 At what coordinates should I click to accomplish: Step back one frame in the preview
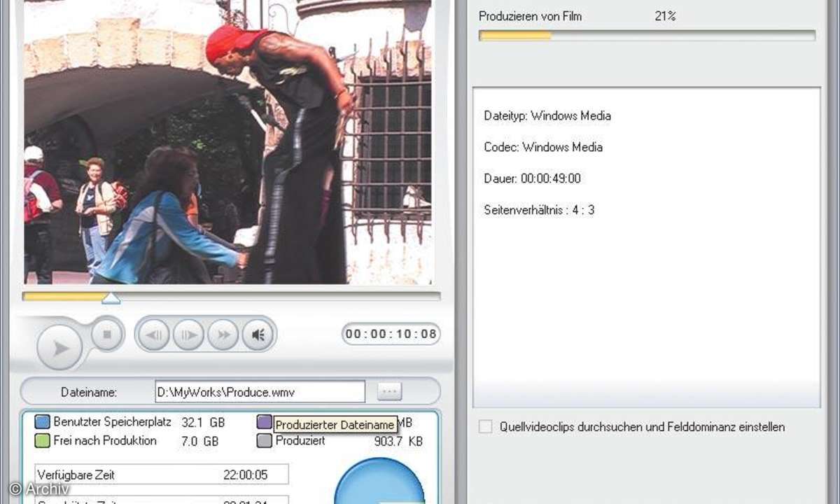pos(153,335)
